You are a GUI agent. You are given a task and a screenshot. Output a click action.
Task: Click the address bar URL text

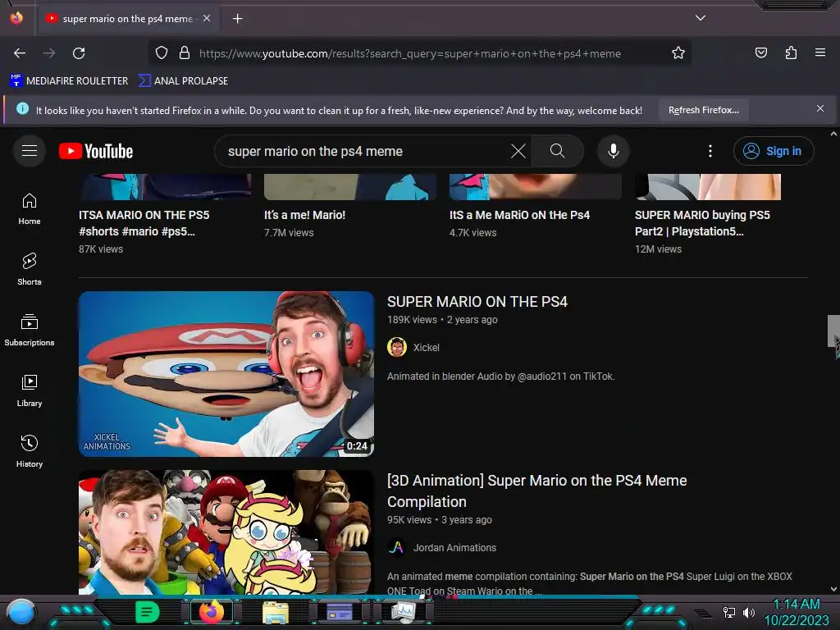click(x=410, y=53)
